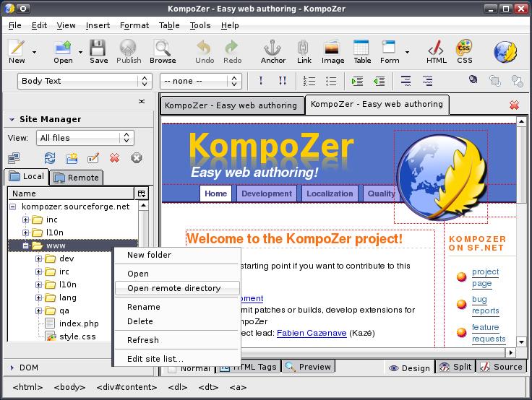Click the create new folder icon in Site Manager
532x400 pixels.
pyautogui.click(x=72, y=158)
